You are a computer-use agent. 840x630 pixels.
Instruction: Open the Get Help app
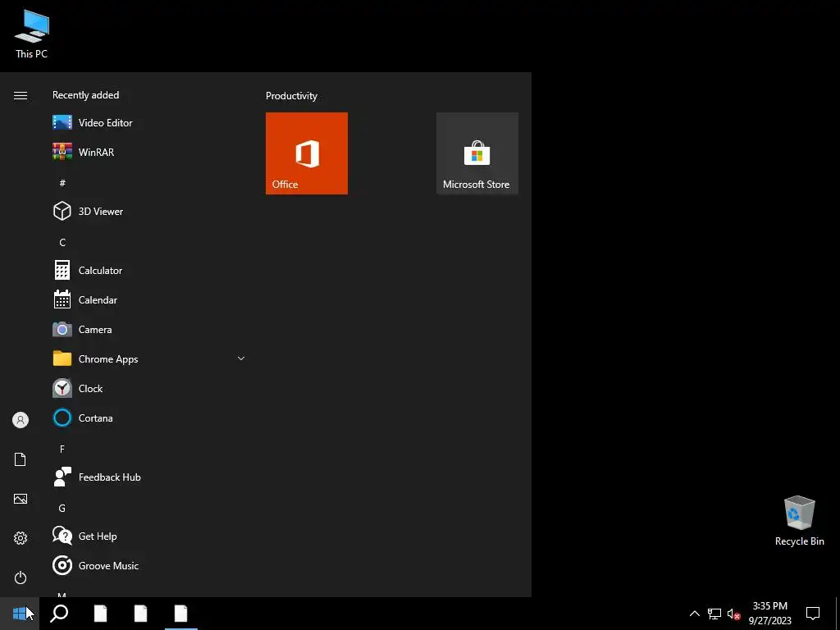tap(148, 536)
